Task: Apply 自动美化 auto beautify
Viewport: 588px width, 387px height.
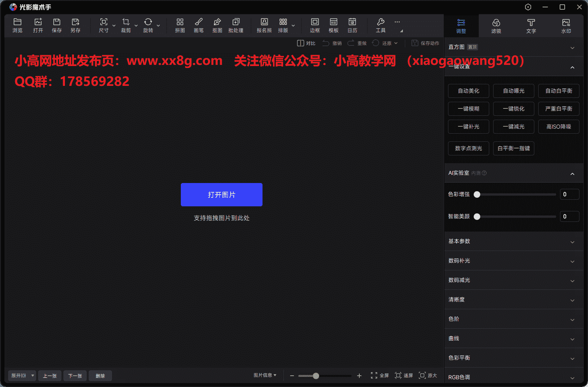Action: tap(469, 91)
